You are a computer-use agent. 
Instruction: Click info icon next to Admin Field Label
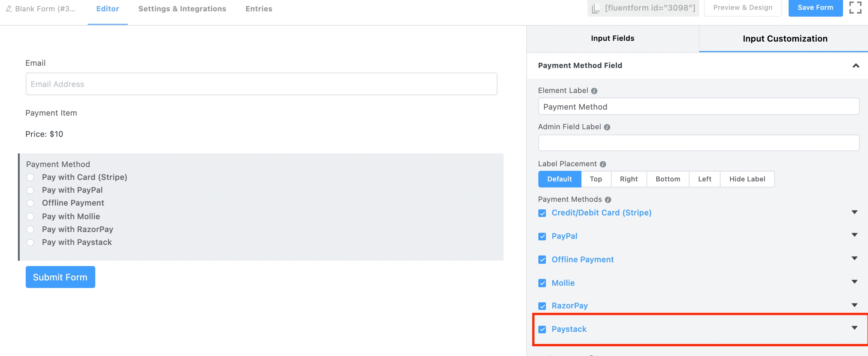click(x=607, y=127)
